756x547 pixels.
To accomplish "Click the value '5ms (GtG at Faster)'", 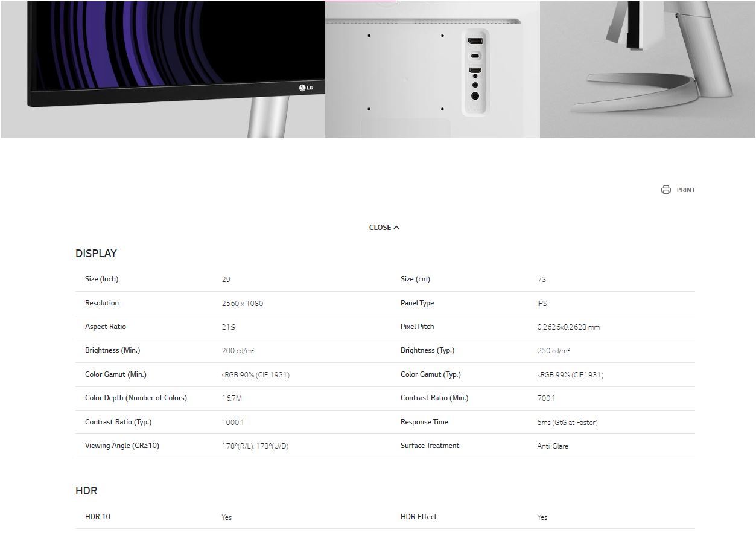I will coord(567,423).
